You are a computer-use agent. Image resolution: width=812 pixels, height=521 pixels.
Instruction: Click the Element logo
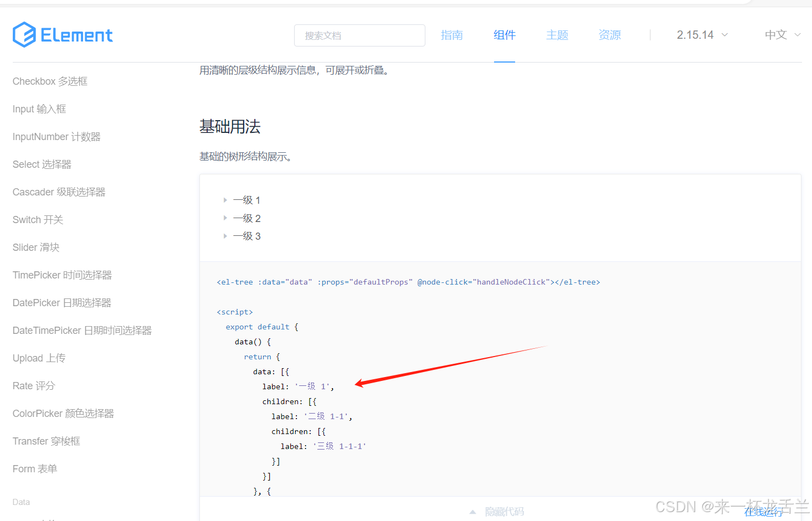63,35
